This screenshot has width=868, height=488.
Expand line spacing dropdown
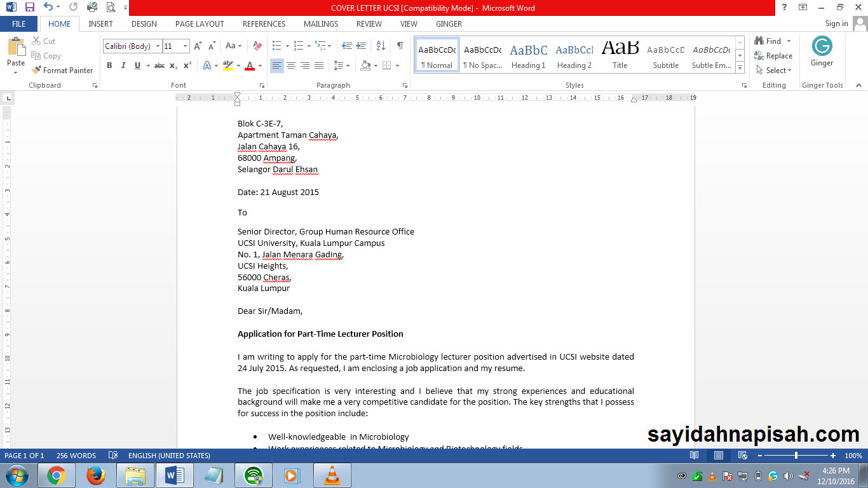[x=348, y=65]
